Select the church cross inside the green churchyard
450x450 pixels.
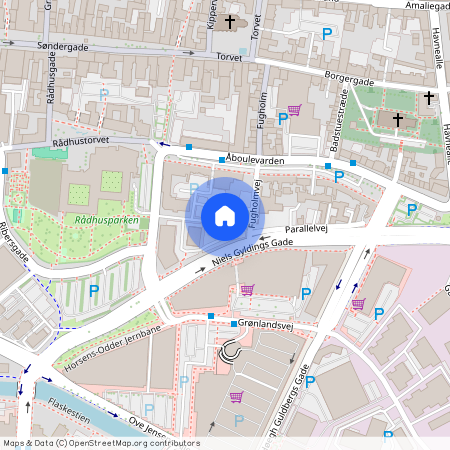point(397,120)
